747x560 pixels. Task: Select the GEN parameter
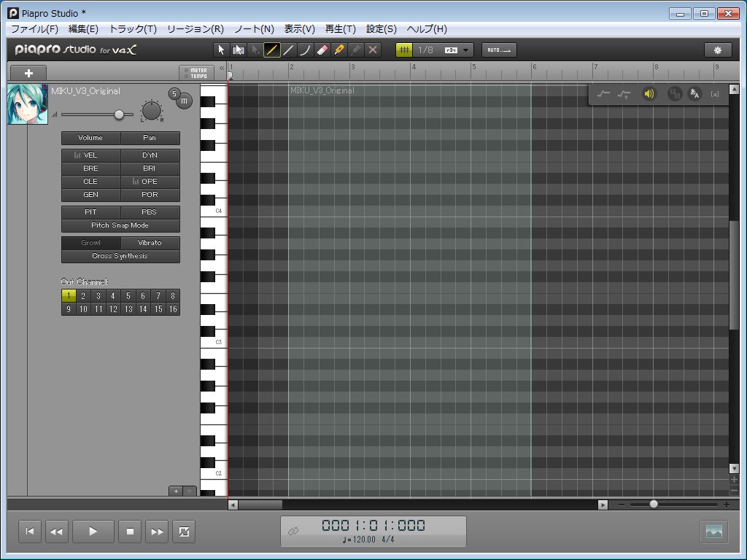click(90, 194)
